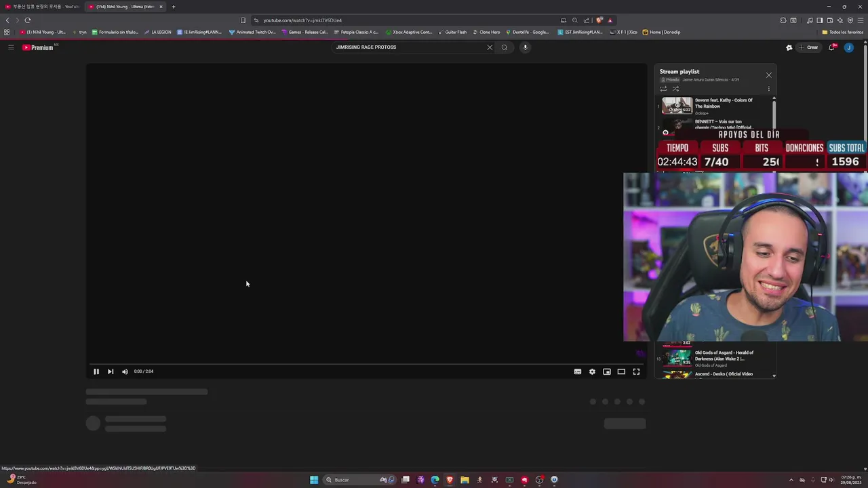Viewport: 868px width, 488px height.
Task: Close the Stream playlist panel
Action: (x=768, y=75)
